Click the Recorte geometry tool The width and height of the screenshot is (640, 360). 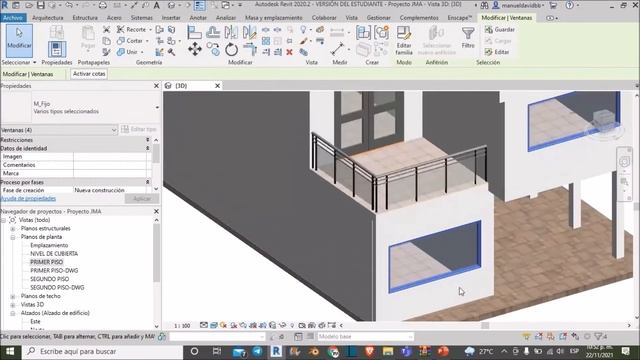(131, 29)
